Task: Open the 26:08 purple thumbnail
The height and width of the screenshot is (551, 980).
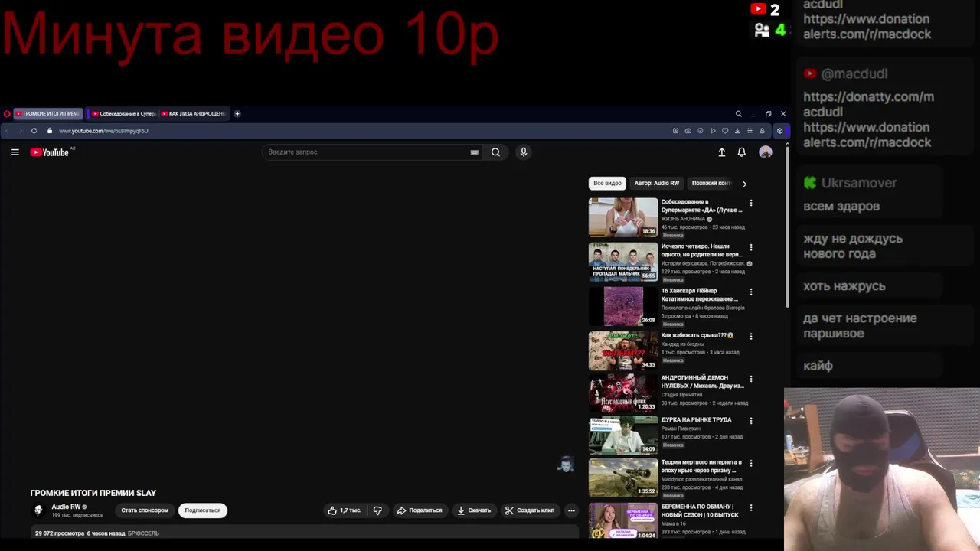Action: pyautogui.click(x=623, y=306)
